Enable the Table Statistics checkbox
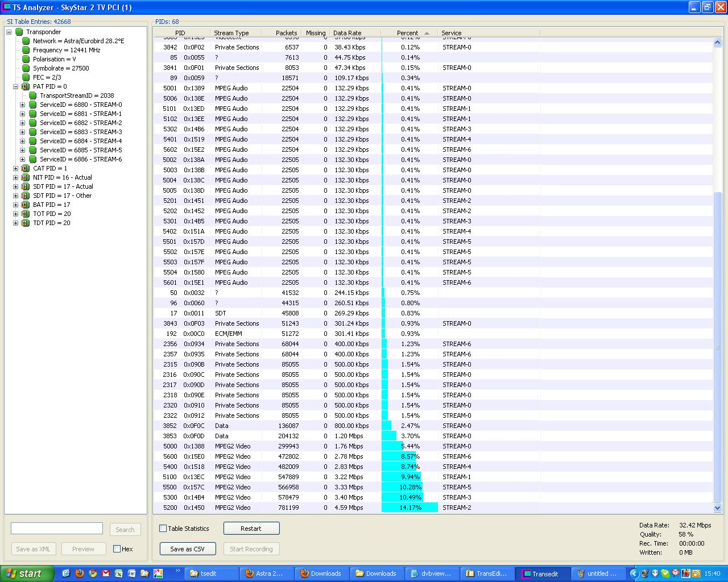The height and width of the screenshot is (582, 728). 163,529
